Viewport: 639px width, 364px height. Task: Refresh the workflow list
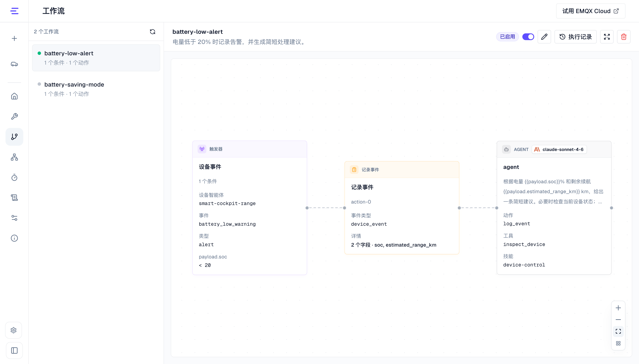coord(152,31)
